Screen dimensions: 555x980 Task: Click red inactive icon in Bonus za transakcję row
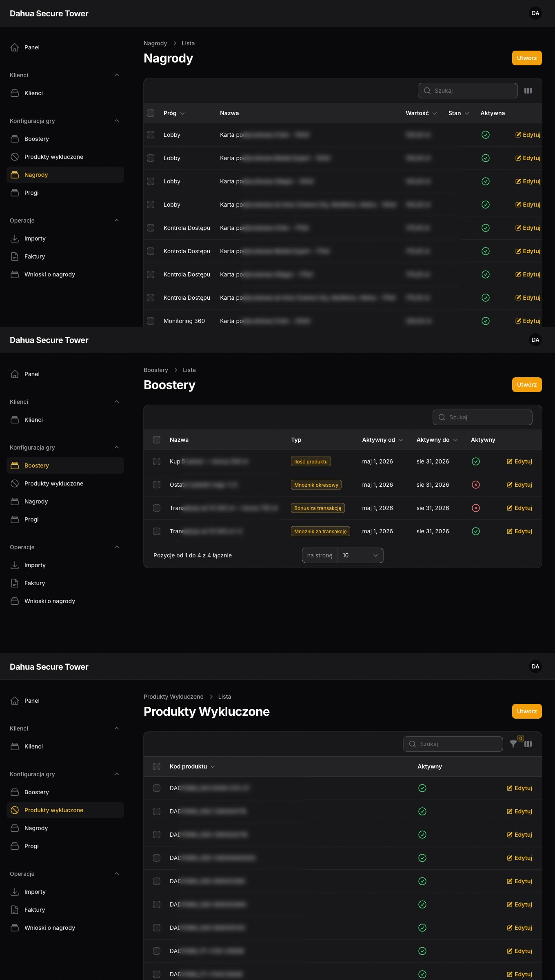(476, 508)
